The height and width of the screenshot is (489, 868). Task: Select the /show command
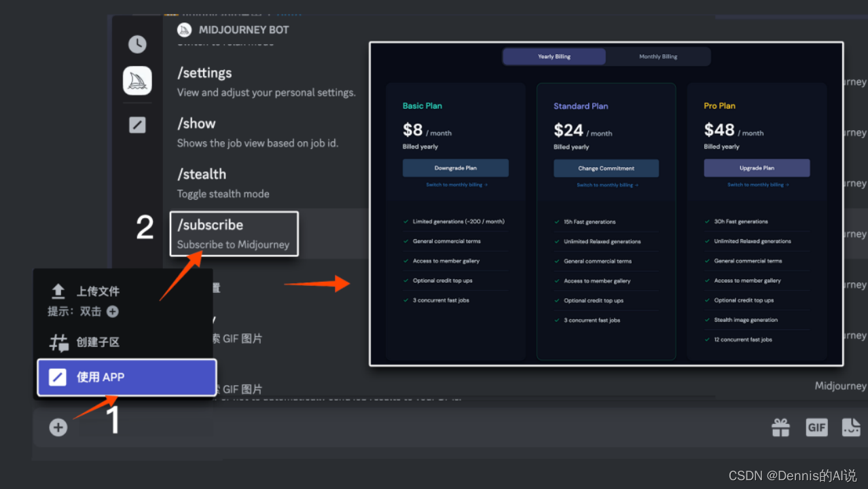pos(196,123)
